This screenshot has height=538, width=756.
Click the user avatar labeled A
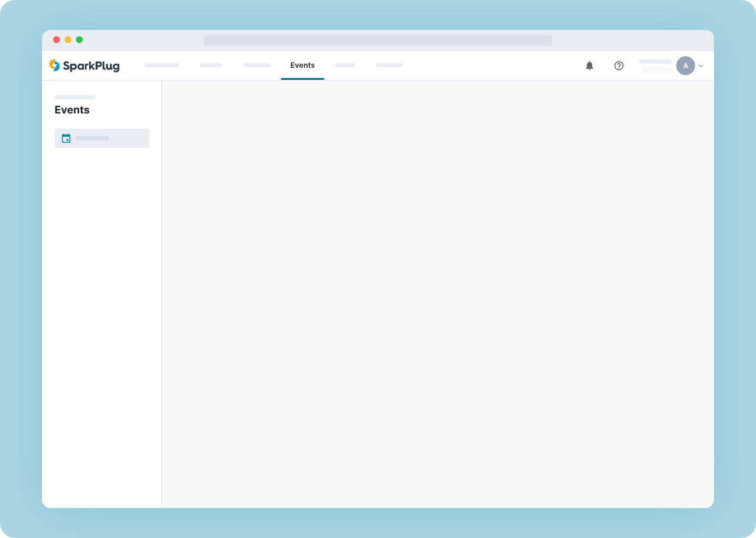(685, 66)
